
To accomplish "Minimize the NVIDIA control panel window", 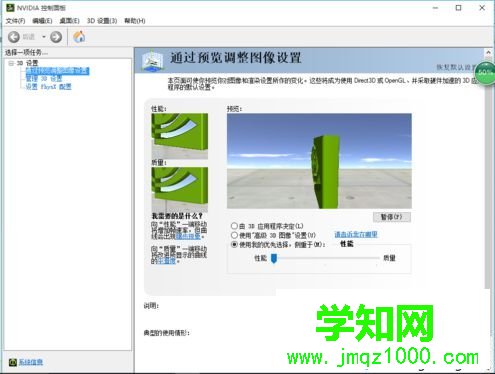I will (435, 8).
